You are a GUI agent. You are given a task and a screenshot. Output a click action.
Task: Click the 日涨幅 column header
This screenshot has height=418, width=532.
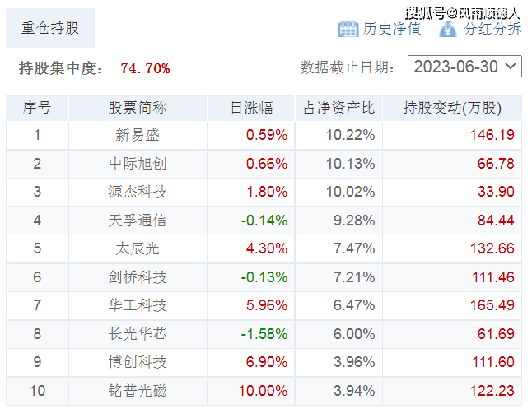point(250,108)
